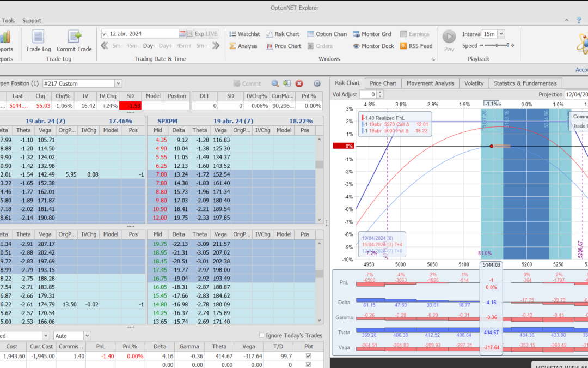
Task: Click the red delete position icon
Action: (x=299, y=83)
